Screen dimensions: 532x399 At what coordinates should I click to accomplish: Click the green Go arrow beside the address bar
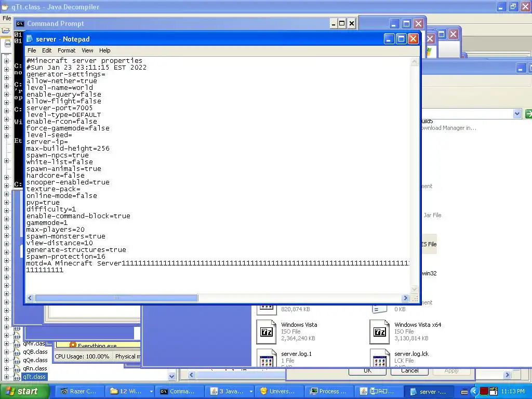(x=528, y=114)
